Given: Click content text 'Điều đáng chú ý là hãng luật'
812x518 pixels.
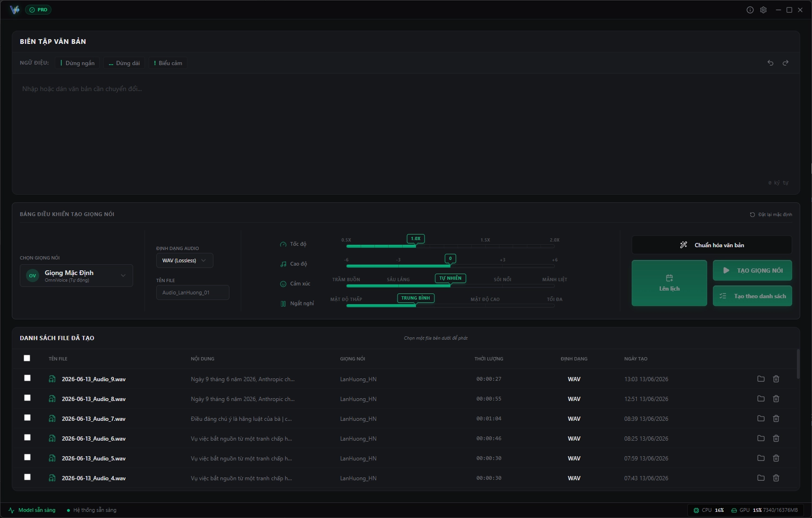Looking at the screenshot, I should pos(241,419).
